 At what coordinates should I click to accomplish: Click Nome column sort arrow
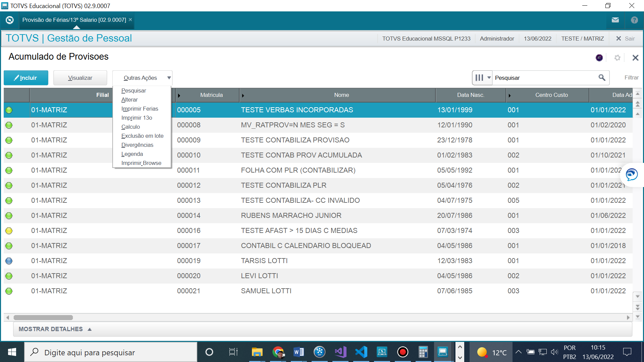243,96
